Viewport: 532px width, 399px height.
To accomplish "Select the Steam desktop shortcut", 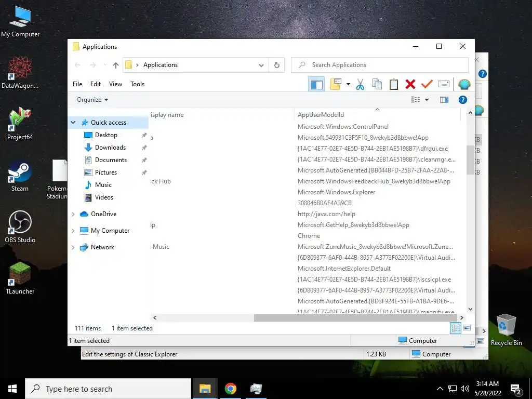I will pyautogui.click(x=20, y=176).
